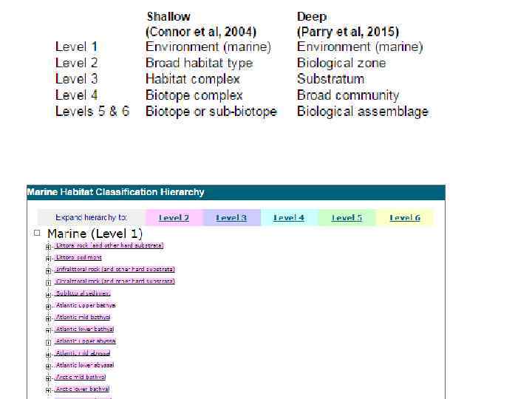Expand hierarchy to Level 6
Viewport: 532px width, 399px height.
coord(405,218)
